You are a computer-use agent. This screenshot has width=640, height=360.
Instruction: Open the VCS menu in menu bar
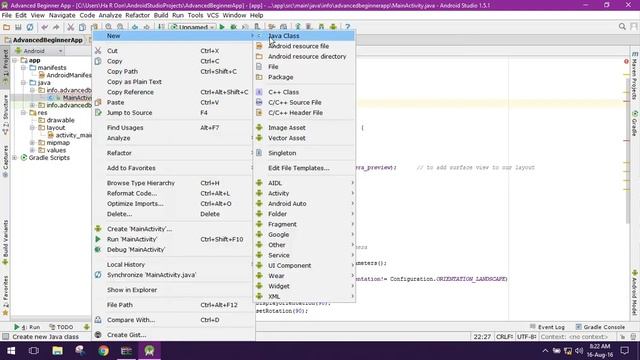click(x=213, y=15)
